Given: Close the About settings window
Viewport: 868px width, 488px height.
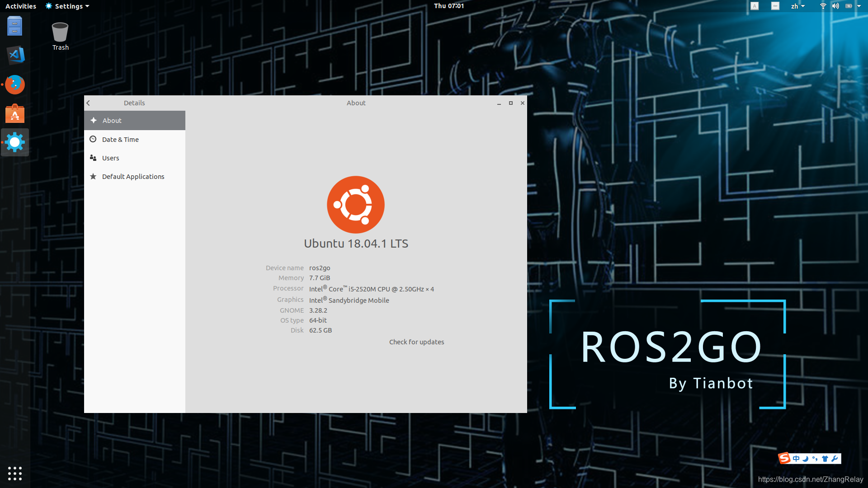Looking at the screenshot, I should [x=523, y=103].
